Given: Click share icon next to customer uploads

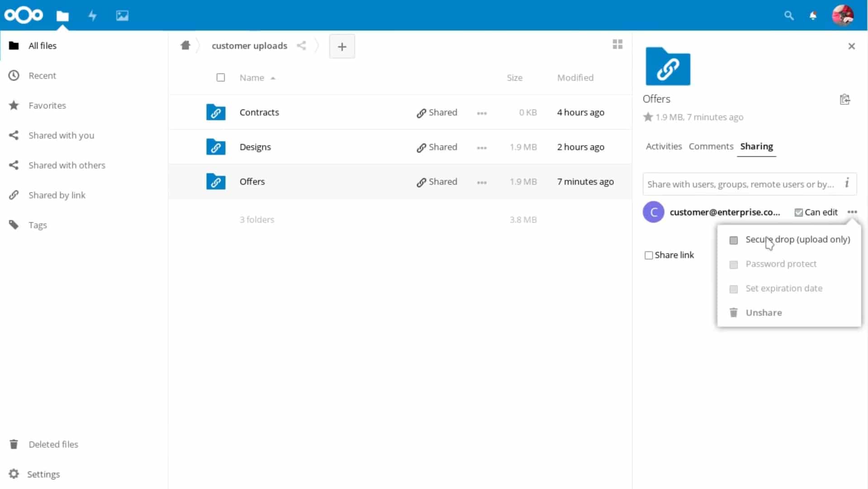Looking at the screenshot, I should tap(301, 45).
